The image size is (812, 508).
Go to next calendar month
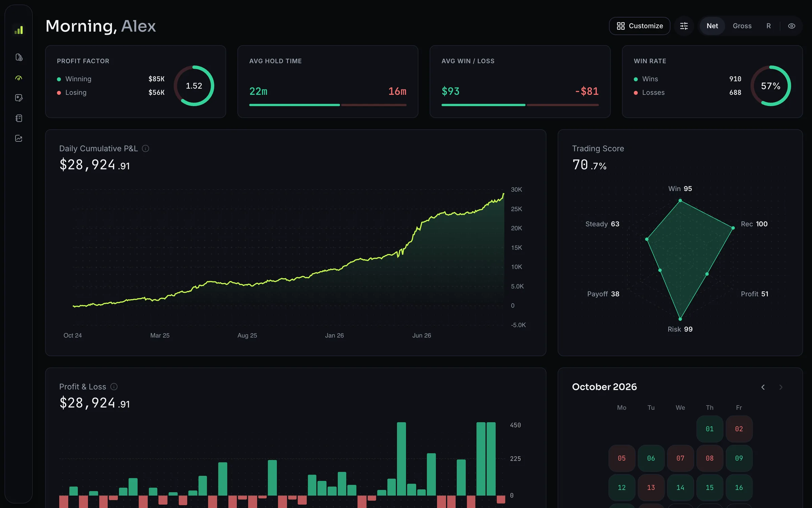(x=781, y=387)
